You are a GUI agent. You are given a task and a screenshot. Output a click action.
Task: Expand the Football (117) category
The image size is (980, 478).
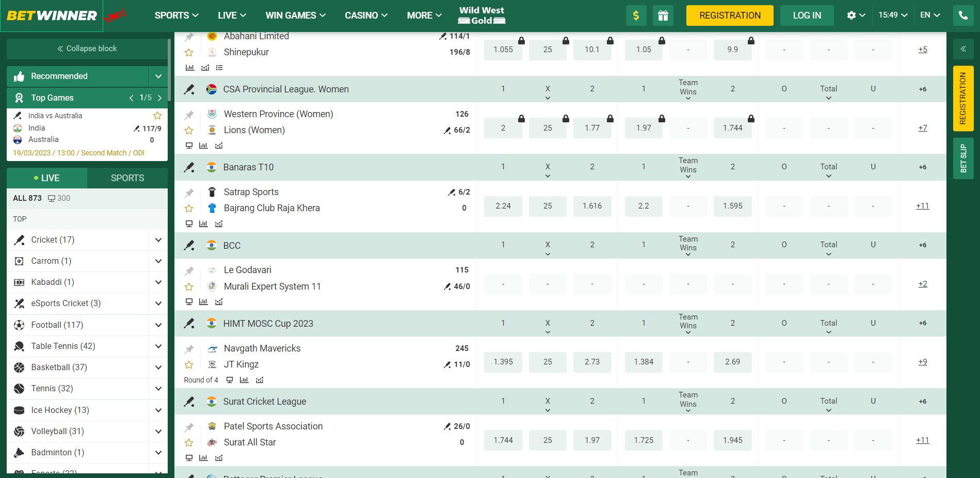click(158, 325)
